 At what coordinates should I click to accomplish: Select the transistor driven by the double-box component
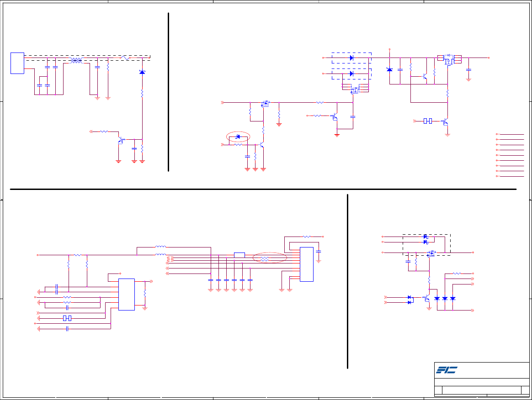[x=445, y=122]
